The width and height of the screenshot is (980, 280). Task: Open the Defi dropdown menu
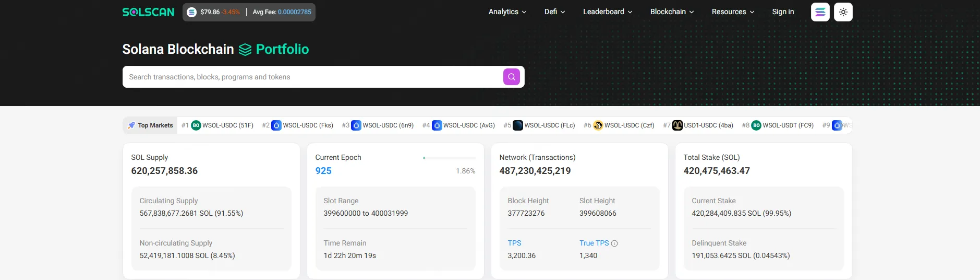554,12
